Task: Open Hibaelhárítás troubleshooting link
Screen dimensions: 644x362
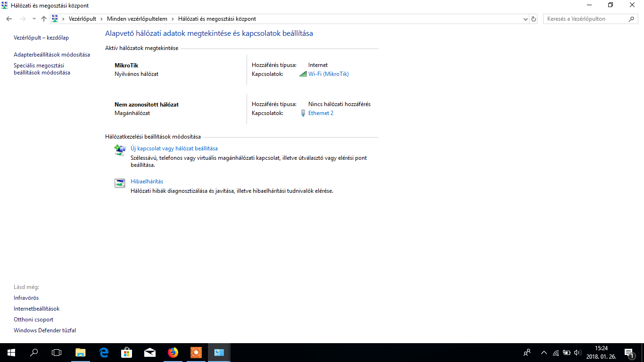Action: [x=147, y=181]
